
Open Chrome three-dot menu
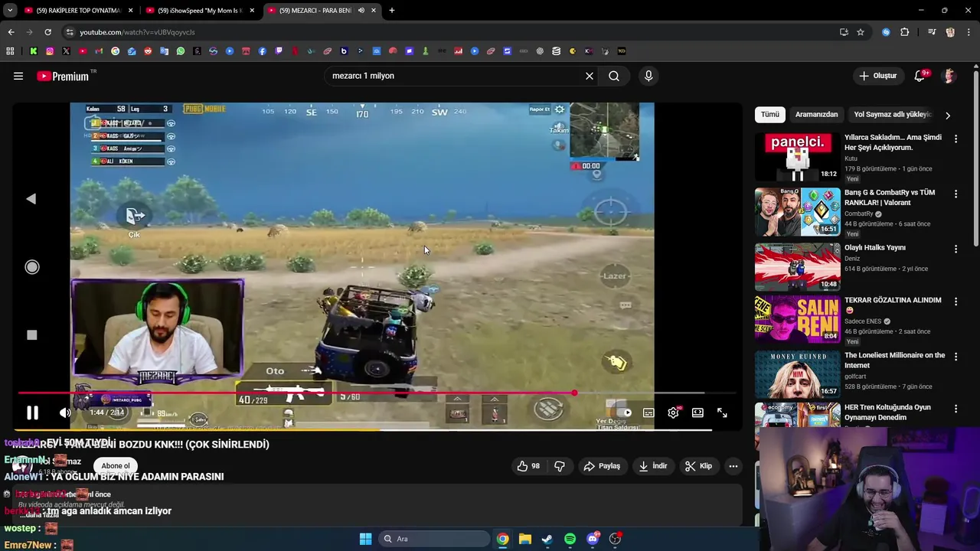970,32
